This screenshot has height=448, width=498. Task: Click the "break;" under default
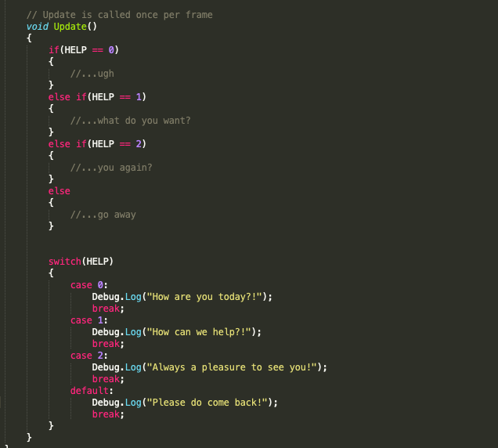108,414
